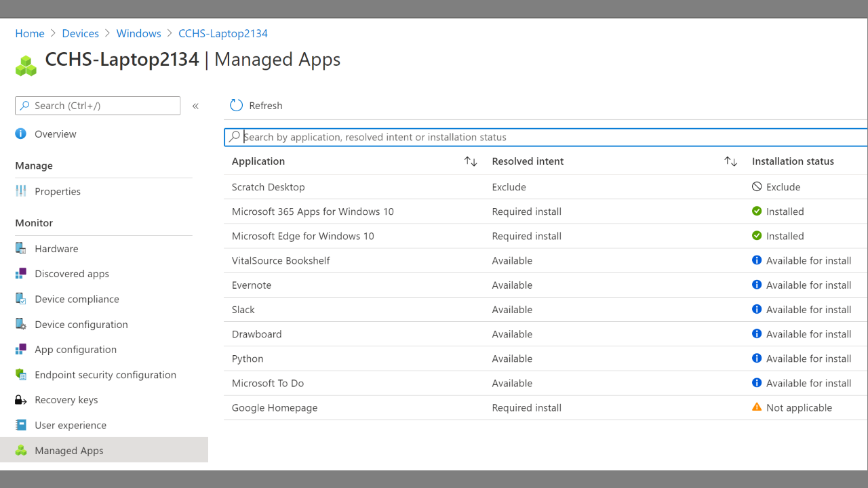
Task: Click the Refresh circular arrow icon
Action: click(x=236, y=105)
